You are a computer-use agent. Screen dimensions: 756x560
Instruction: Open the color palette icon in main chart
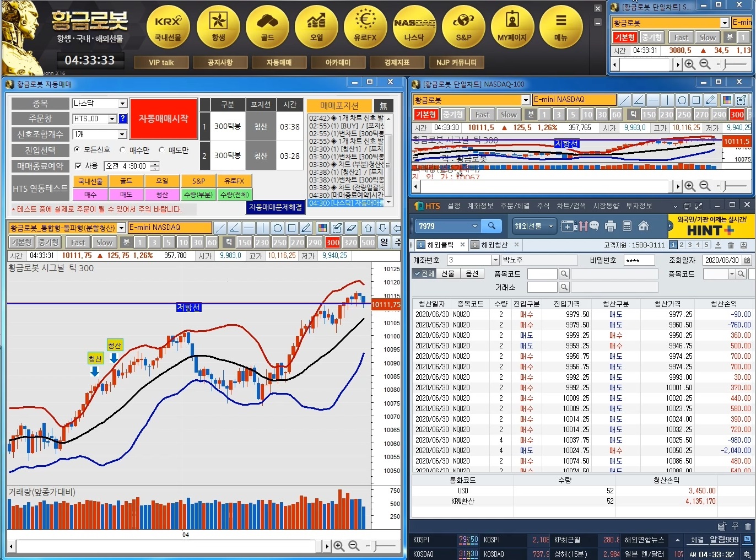tap(323, 228)
